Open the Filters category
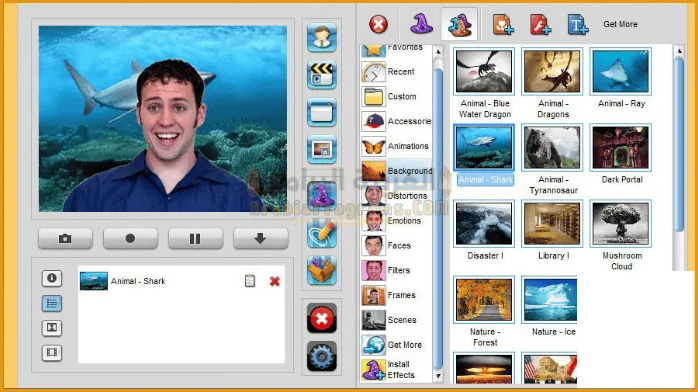Screen dimensions: 698x392 (x=396, y=270)
